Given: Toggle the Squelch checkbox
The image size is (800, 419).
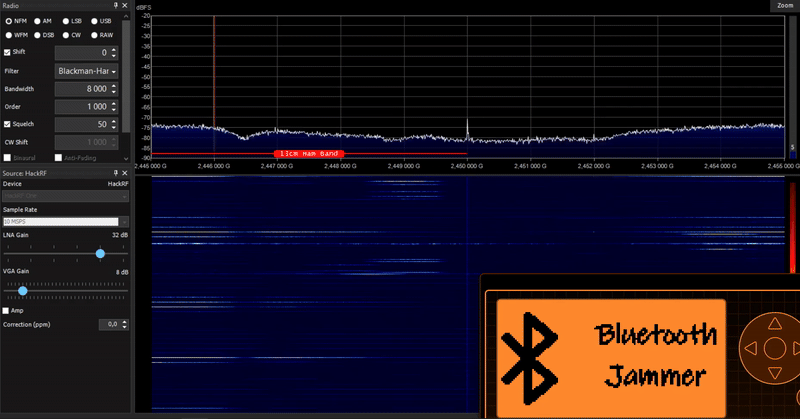Looking at the screenshot, I should tap(7, 124).
